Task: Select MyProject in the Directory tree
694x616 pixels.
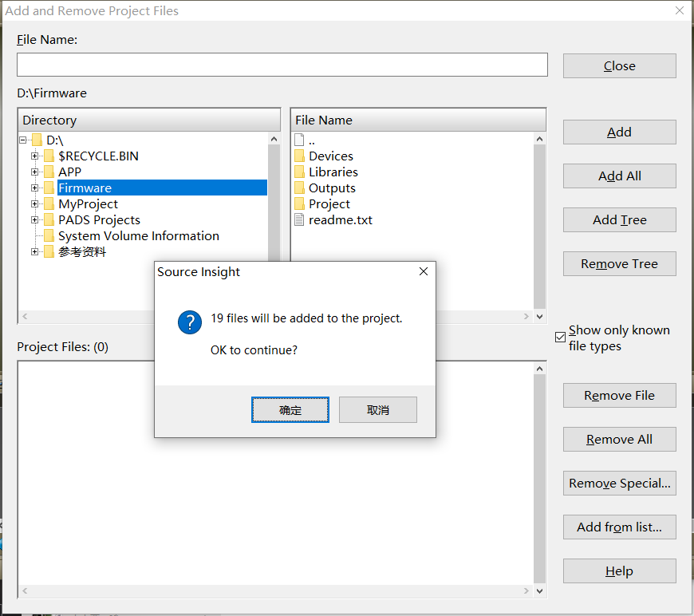Action: tap(88, 203)
